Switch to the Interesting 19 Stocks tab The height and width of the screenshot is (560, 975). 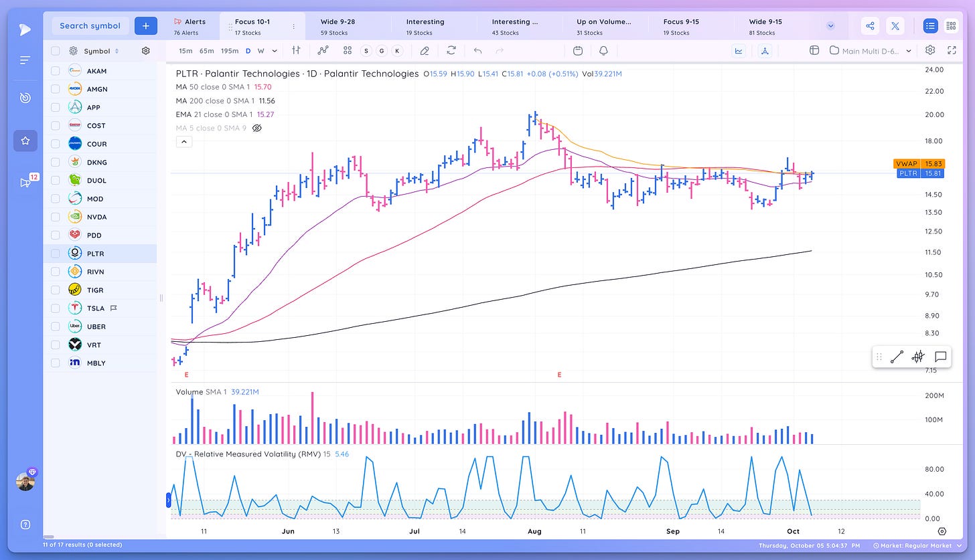(433, 26)
